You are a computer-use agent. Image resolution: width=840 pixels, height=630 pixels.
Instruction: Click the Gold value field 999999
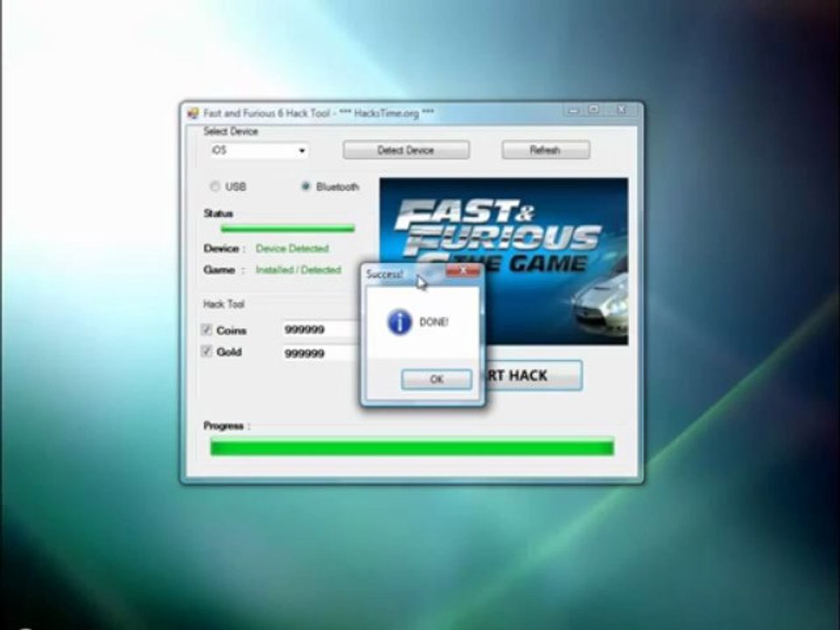(321, 353)
